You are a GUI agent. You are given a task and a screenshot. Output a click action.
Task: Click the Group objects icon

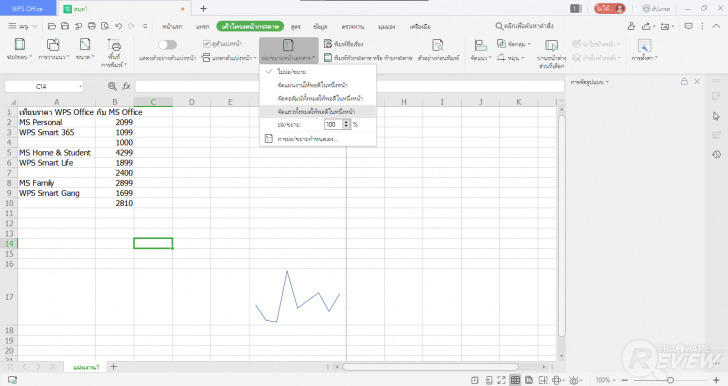(x=501, y=44)
